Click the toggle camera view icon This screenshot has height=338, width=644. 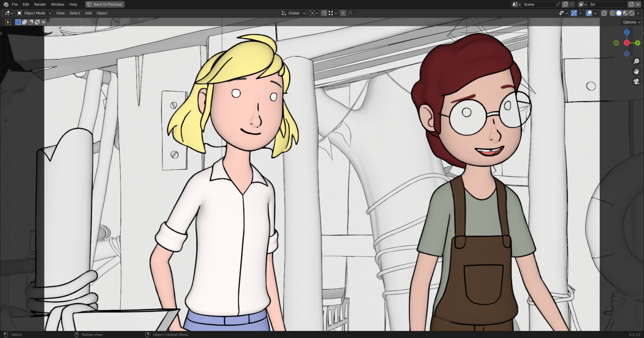[636, 82]
